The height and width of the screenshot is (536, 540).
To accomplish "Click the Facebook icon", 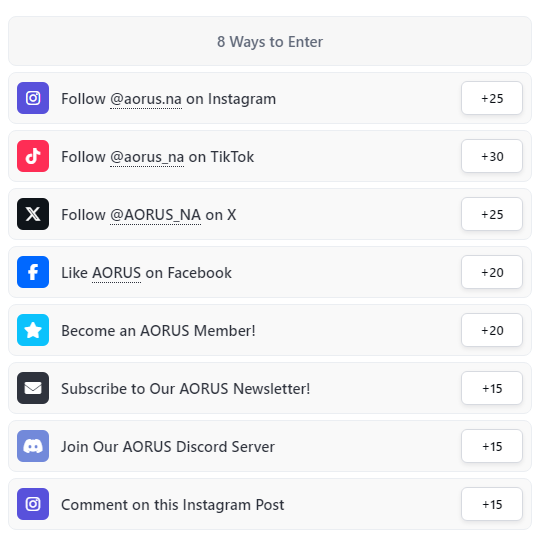I will click(x=33, y=272).
